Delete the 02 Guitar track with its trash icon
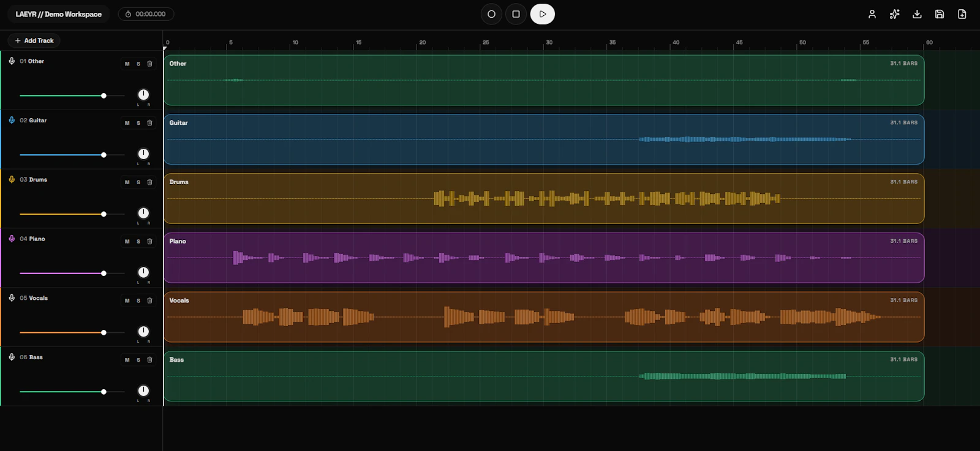The height and width of the screenshot is (451, 980). pyautogui.click(x=149, y=123)
